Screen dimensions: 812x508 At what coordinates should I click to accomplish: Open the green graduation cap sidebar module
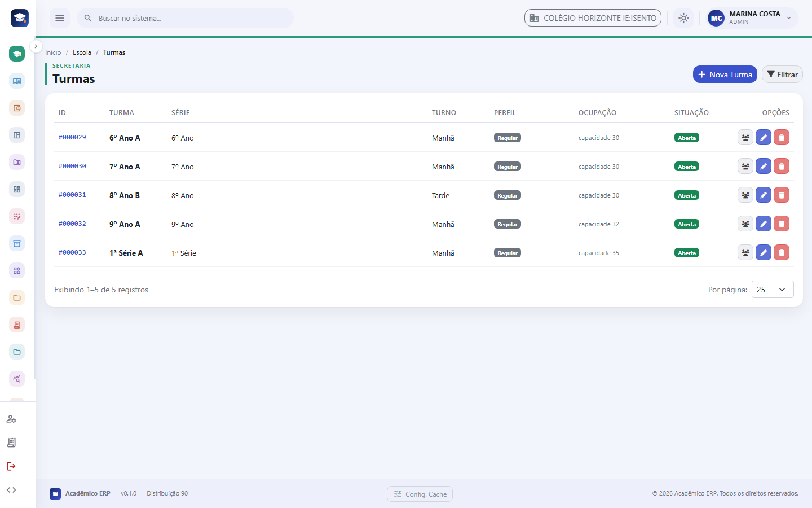click(17, 54)
